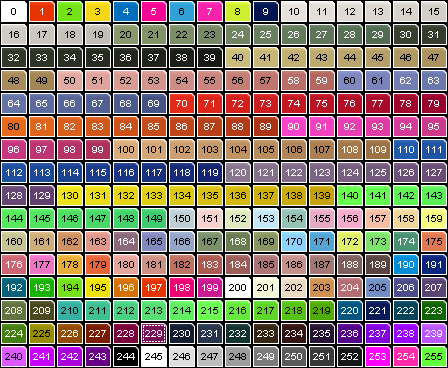
Task: Pick orange swatch number 80
Action: click(14, 127)
